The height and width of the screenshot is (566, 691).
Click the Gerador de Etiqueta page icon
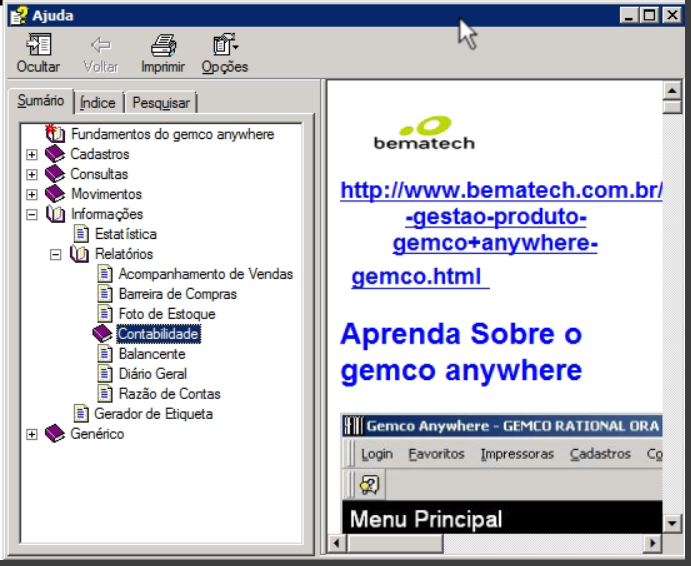[81, 413]
